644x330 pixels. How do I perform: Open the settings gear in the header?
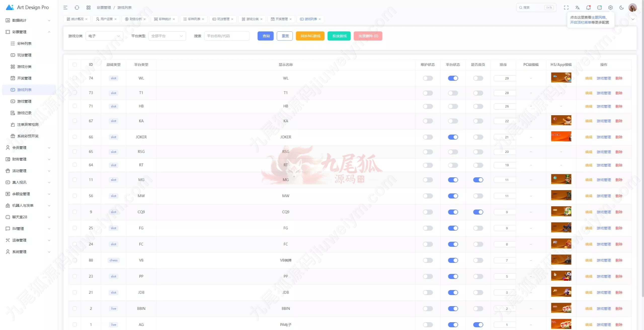[611, 8]
